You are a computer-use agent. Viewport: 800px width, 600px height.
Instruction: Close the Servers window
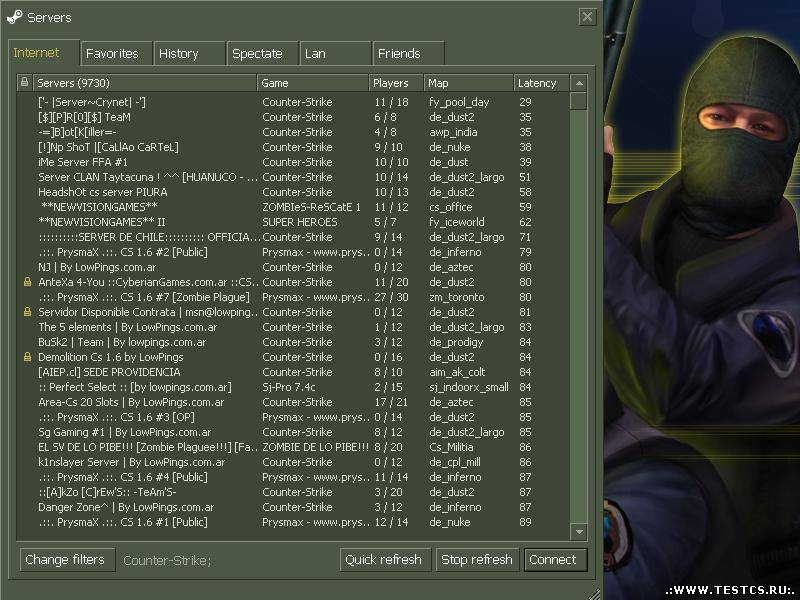[x=587, y=17]
